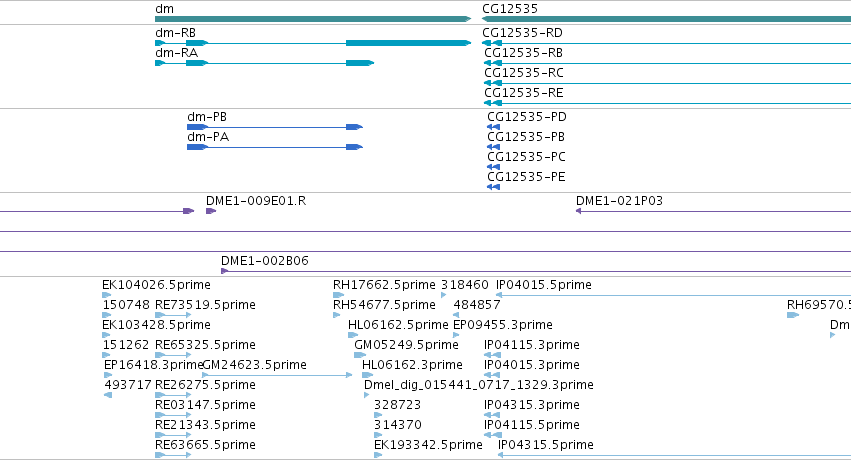
Task: Select the dm-RA transcript glyph
Action: pos(265,63)
